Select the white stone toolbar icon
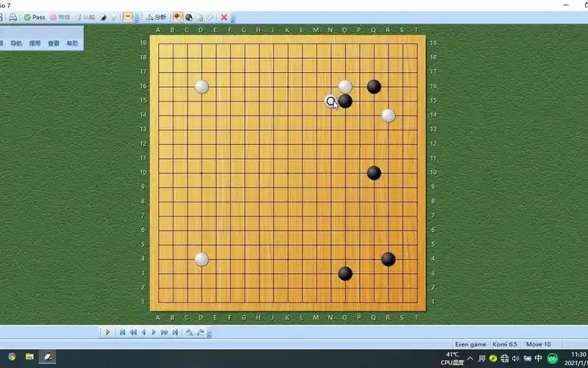This screenshot has height=368, width=588. point(114,17)
